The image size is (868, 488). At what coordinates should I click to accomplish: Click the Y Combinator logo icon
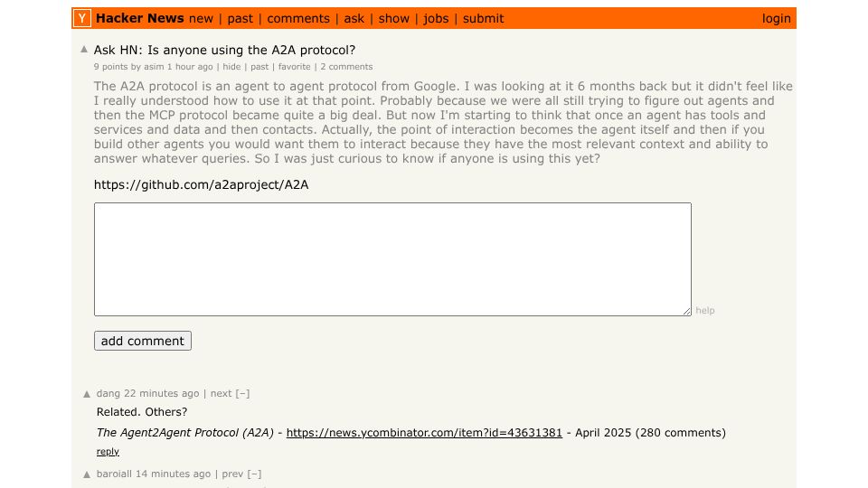tap(81, 18)
